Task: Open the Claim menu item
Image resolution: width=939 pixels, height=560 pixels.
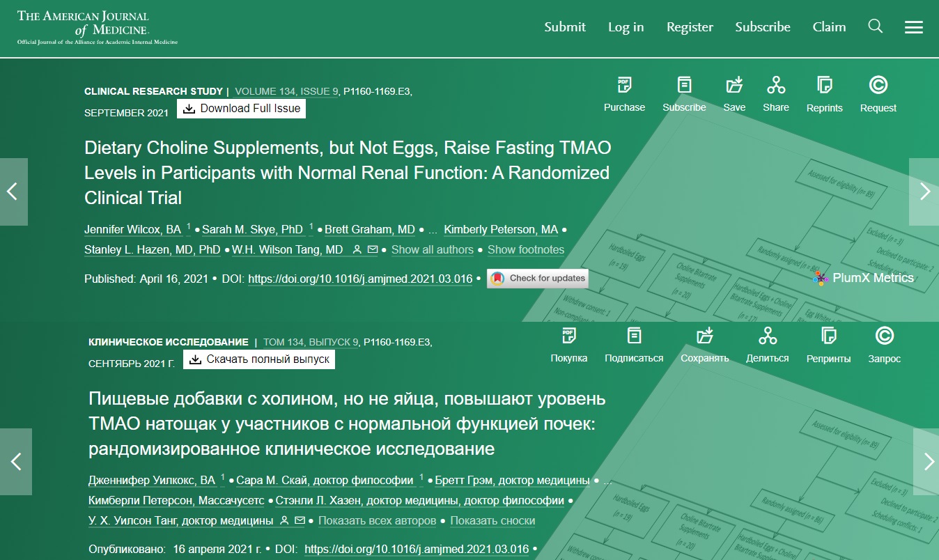Action: click(829, 26)
